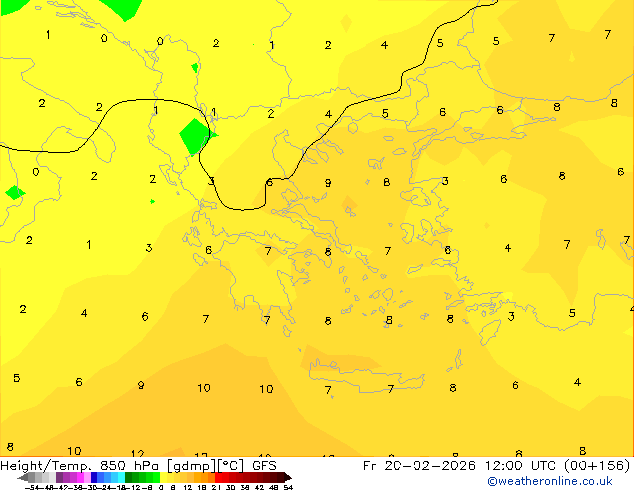Click the gray left arrow end of the color scale

coord(23,478)
